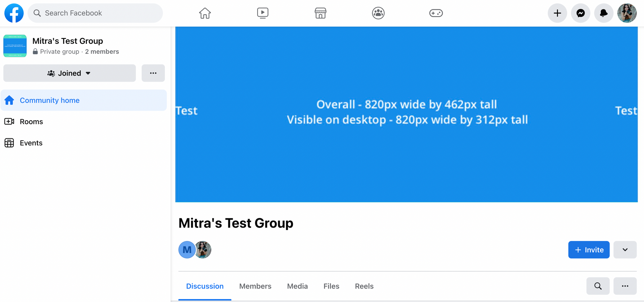Image resolution: width=644 pixels, height=302 pixels.
Task: Open the Watch video icon
Action: tap(263, 13)
